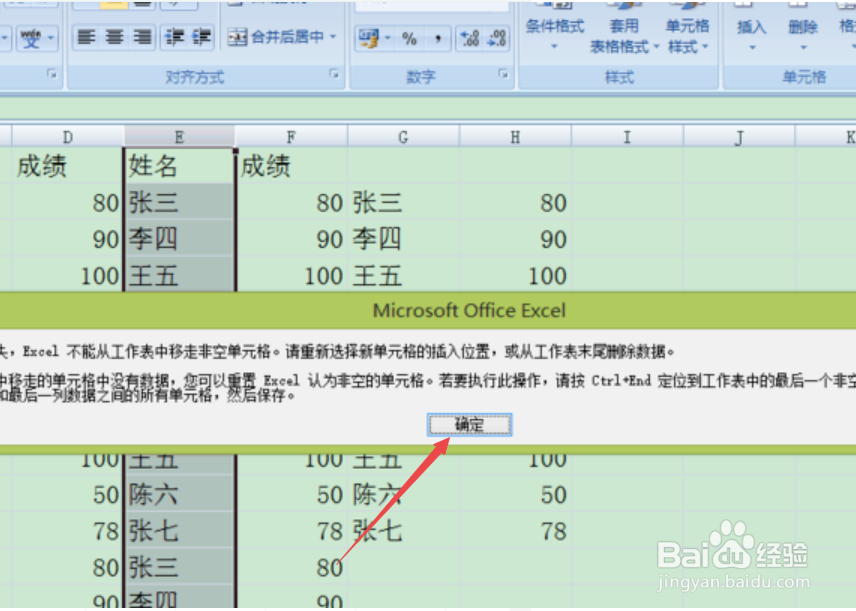Select the 100 cell in column H above dialog
The height and width of the screenshot is (611, 856).
pyautogui.click(x=515, y=275)
